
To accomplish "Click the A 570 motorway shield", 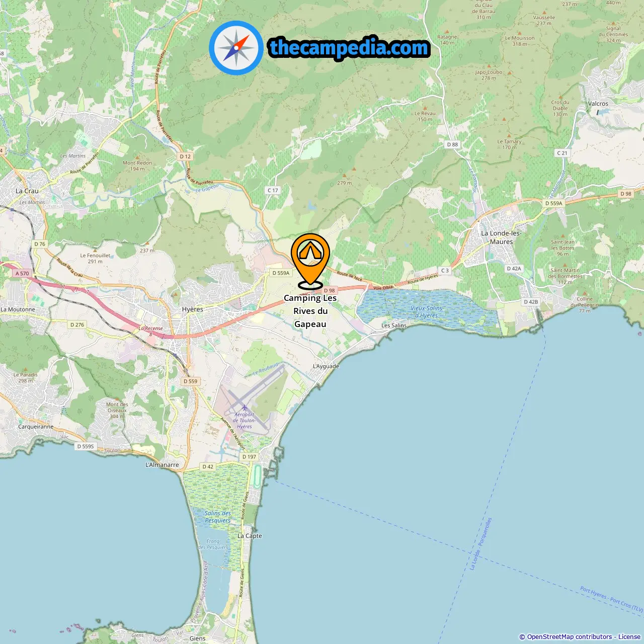I will tap(22, 273).
